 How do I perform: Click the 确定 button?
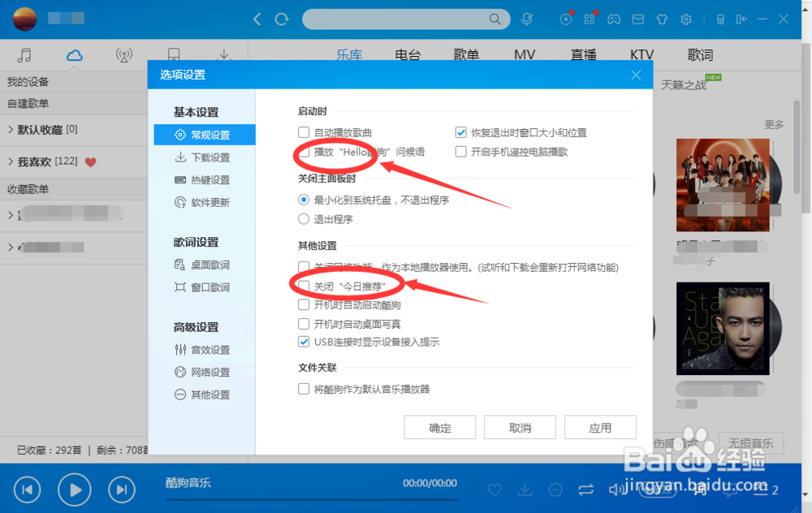click(x=439, y=428)
